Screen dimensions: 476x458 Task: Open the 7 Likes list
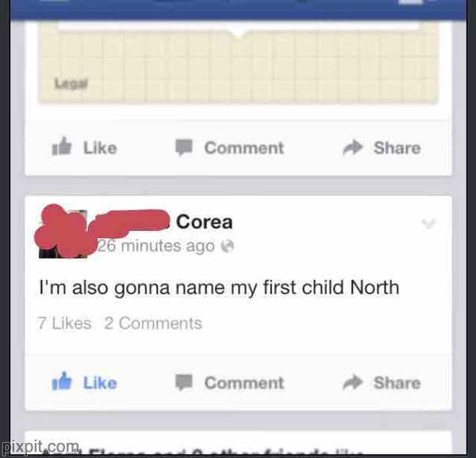click(x=64, y=323)
